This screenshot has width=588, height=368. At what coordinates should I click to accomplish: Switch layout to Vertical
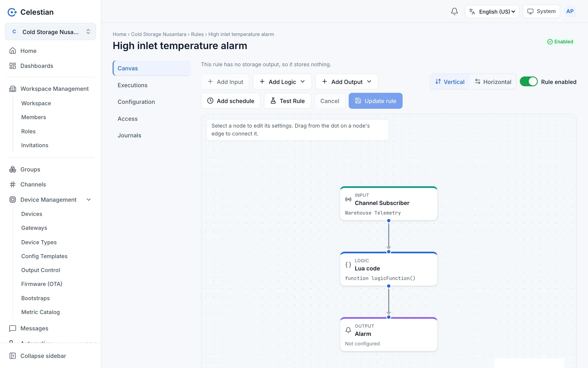coord(450,82)
